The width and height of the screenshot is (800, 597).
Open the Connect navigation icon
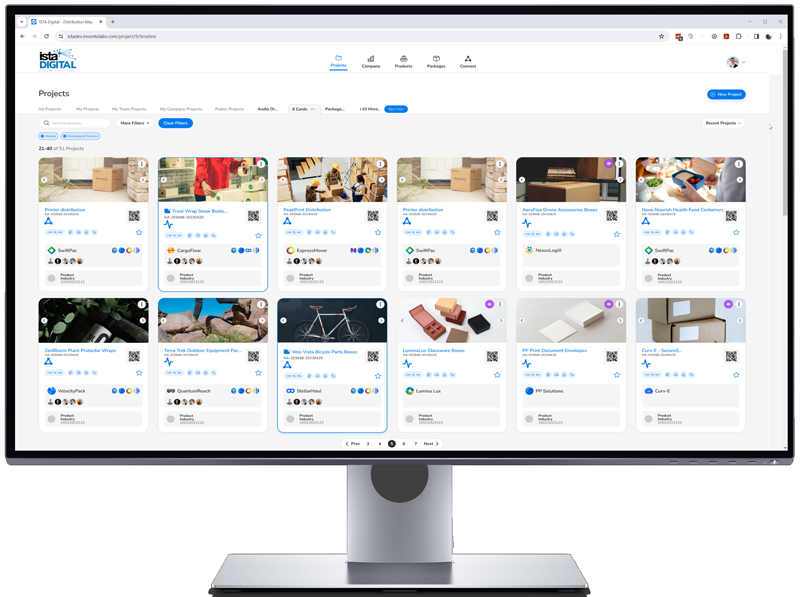coord(468,61)
